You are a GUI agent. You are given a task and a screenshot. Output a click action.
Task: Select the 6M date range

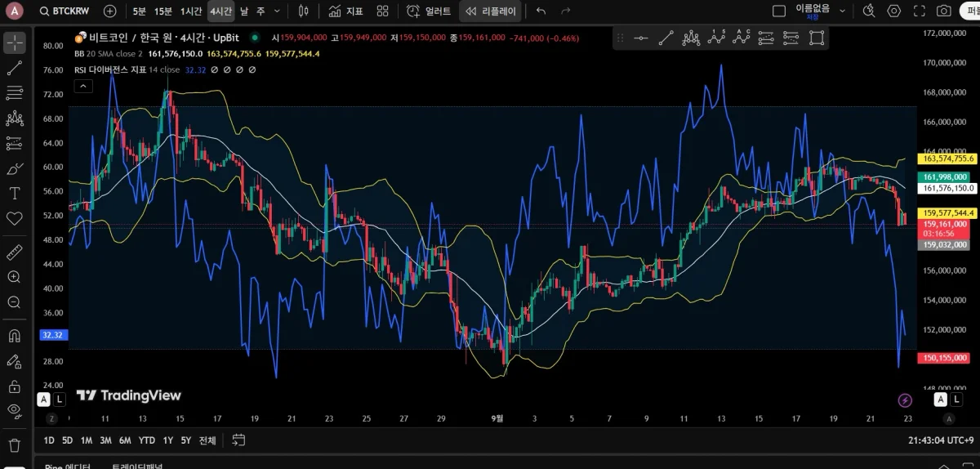(125, 440)
